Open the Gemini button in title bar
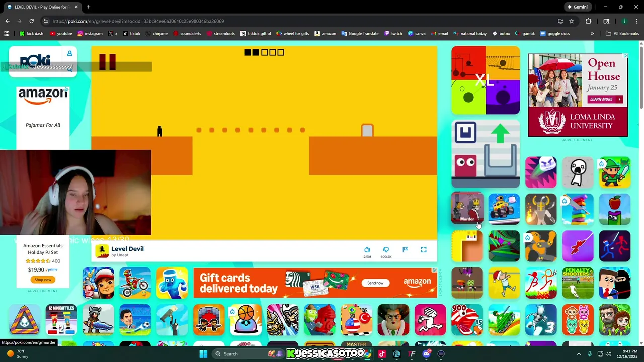The width and height of the screenshot is (644, 362). coord(577,7)
